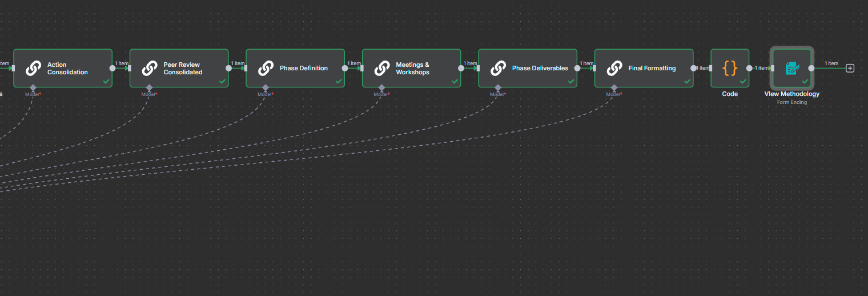Click the Action Consolidation node chain icon
Screen dimensions: 868x296
click(33, 68)
